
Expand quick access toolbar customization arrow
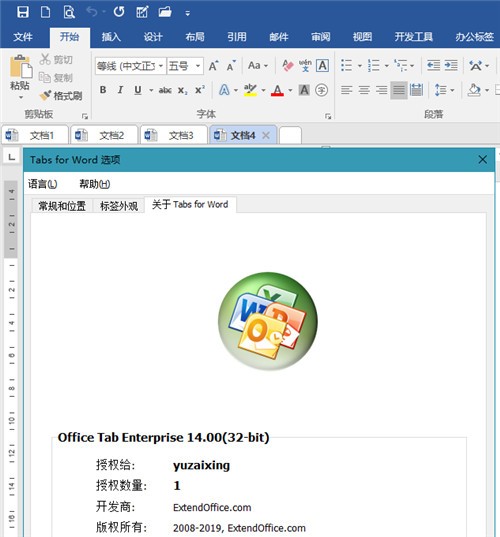[x=187, y=13]
